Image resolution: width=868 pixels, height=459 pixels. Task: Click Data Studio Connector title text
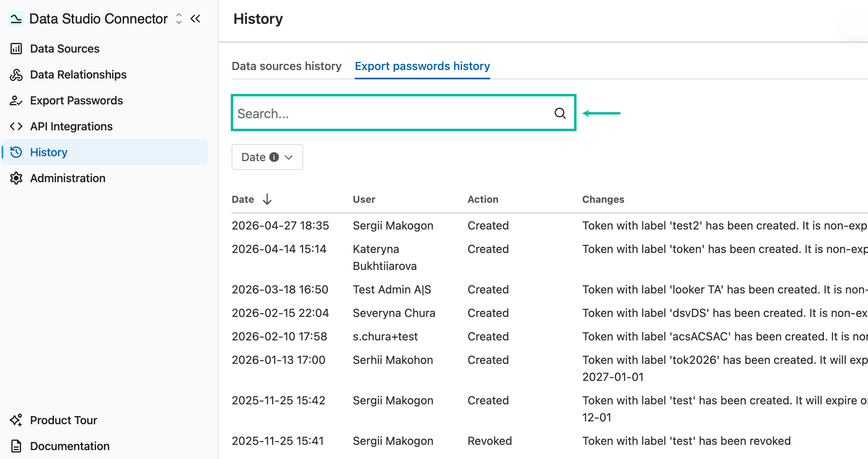pos(98,19)
